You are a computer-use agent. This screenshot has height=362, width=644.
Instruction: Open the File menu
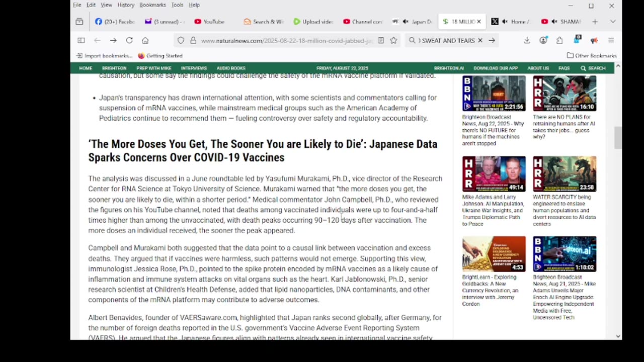pyautogui.click(x=77, y=5)
